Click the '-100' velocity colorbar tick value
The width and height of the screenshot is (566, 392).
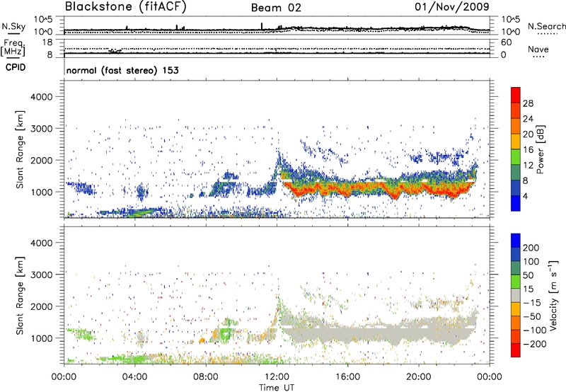click(x=535, y=330)
